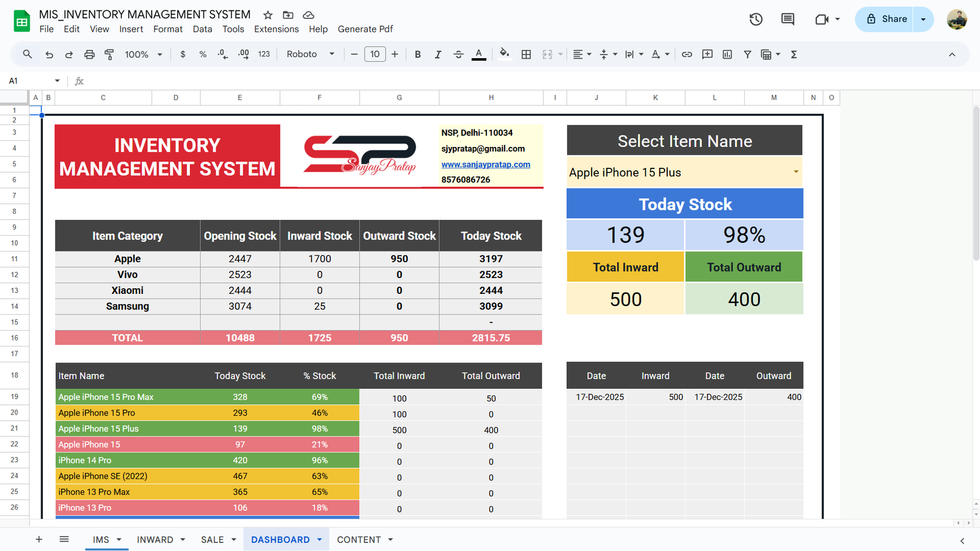Switch to the INWARD sheet tab

pos(155,539)
